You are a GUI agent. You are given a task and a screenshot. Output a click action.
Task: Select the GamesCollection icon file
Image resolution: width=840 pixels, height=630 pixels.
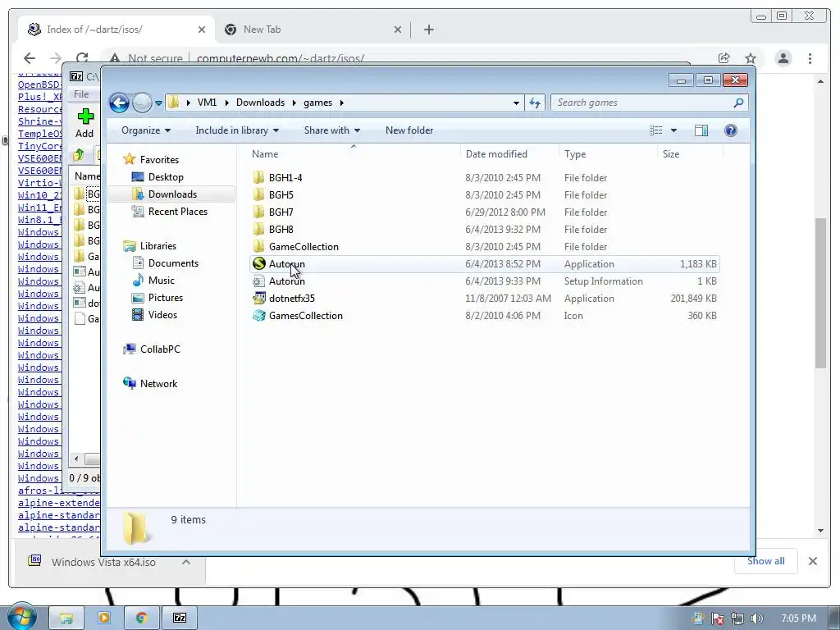[x=258, y=316]
